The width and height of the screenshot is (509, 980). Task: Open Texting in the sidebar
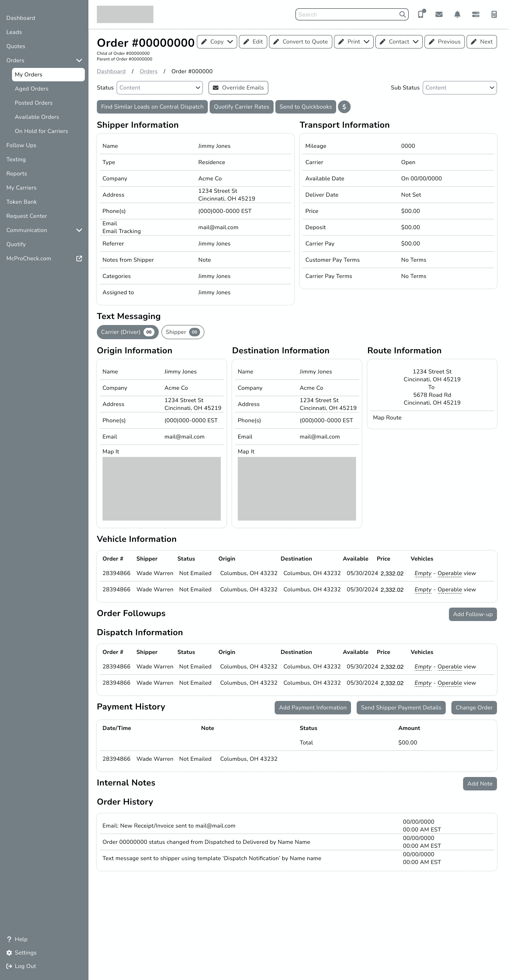click(x=16, y=160)
